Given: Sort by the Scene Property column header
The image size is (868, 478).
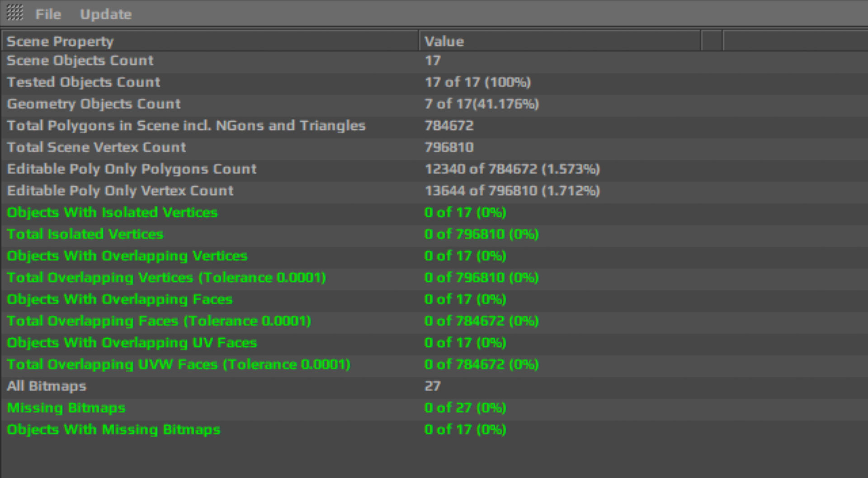Looking at the screenshot, I should click(x=210, y=41).
